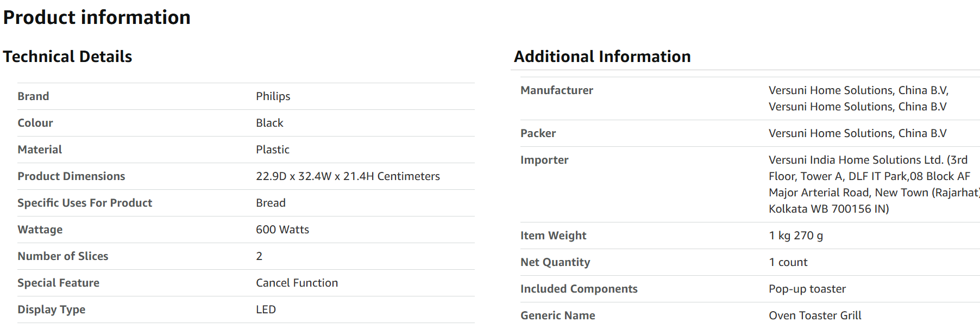Select the 600 Watts wattage value
The width and height of the screenshot is (980, 328).
(x=282, y=230)
